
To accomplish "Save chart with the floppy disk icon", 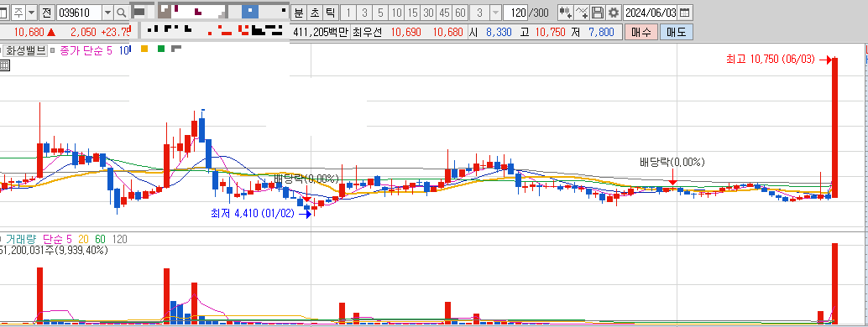I will (598, 13).
